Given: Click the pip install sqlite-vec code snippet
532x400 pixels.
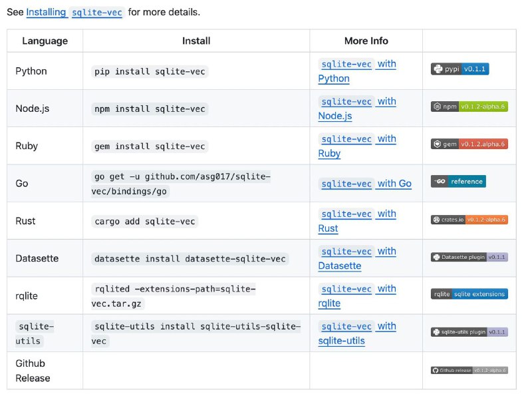Looking at the screenshot, I should click(150, 72).
